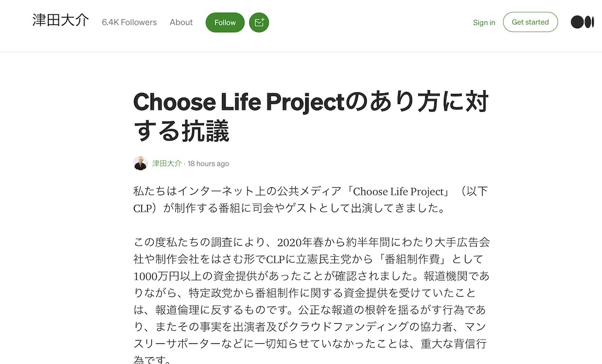The width and height of the screenshot is (602, 364).
Task: Click the text "番組制作費" in quotation brackets
Action: point(411,259)
